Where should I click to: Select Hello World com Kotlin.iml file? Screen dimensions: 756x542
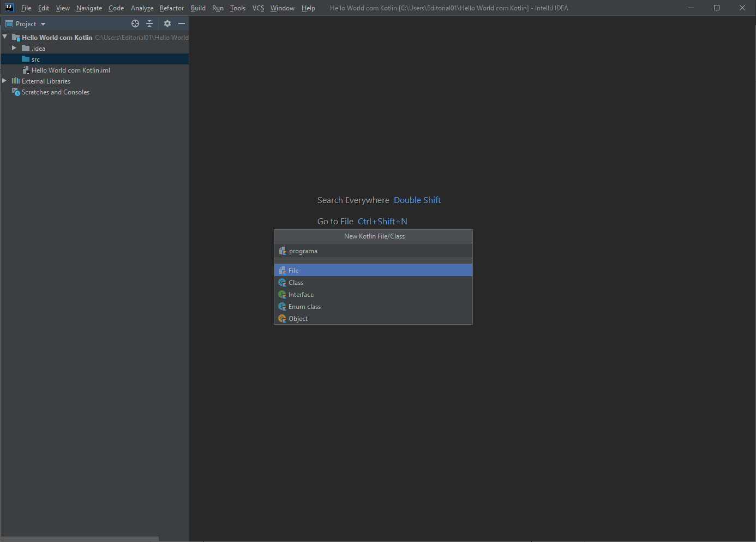(x=70, y=70)
